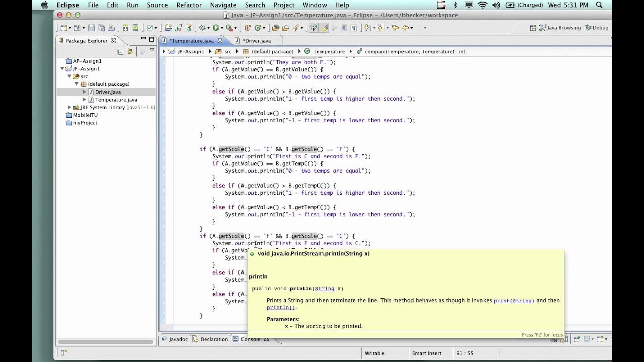Collapse All in Package Explorer
The image size is (644, 362).
[121, 51]
